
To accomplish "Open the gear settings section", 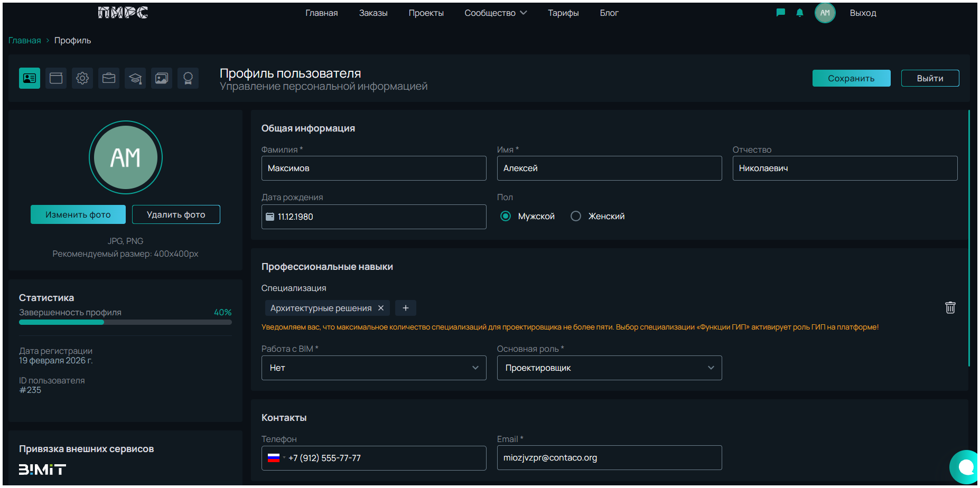I will (x=82, y=78).
